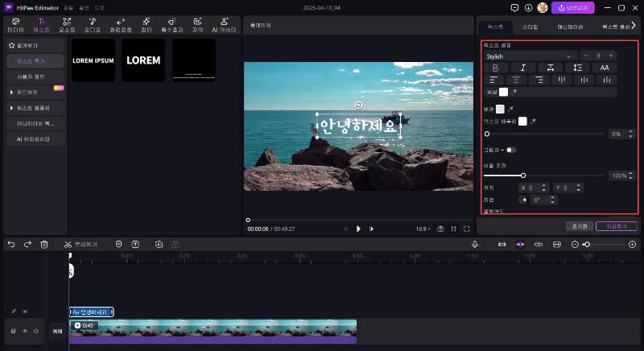
Task: Toggle visibility of the text track
Action: (x=25, y=312)
